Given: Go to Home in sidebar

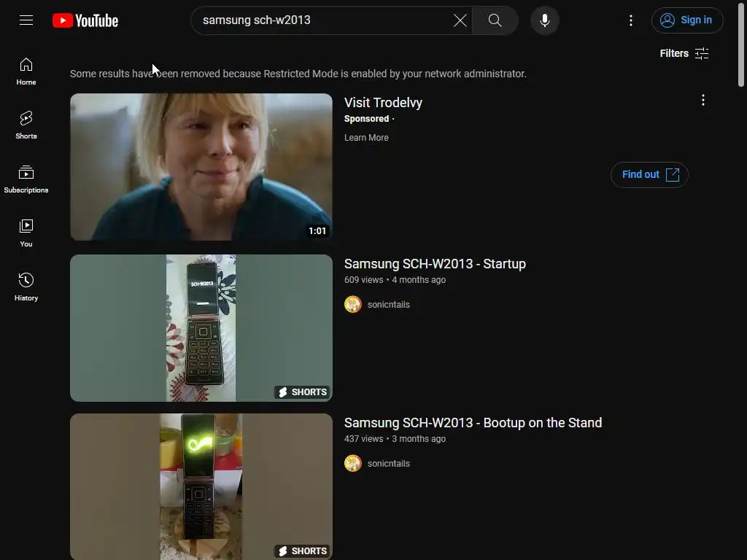Looking at the screenshot, I should tap(26, 71).
